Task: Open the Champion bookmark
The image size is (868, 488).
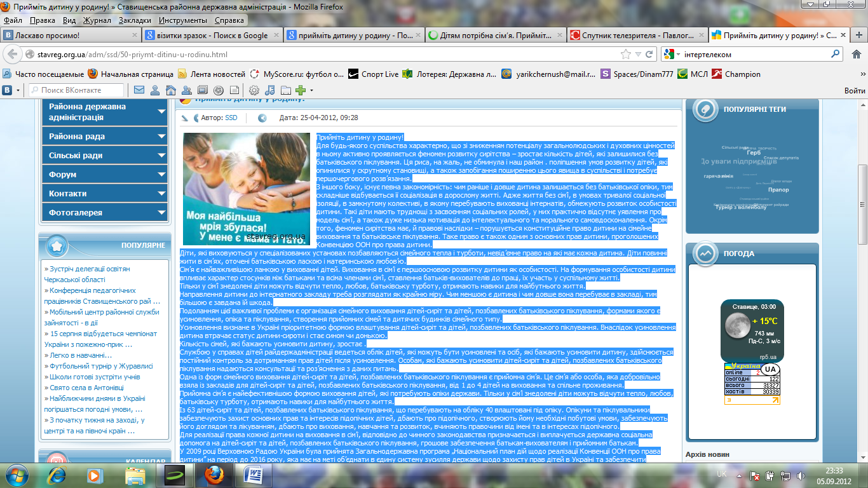Action: [x=736, y=74]
